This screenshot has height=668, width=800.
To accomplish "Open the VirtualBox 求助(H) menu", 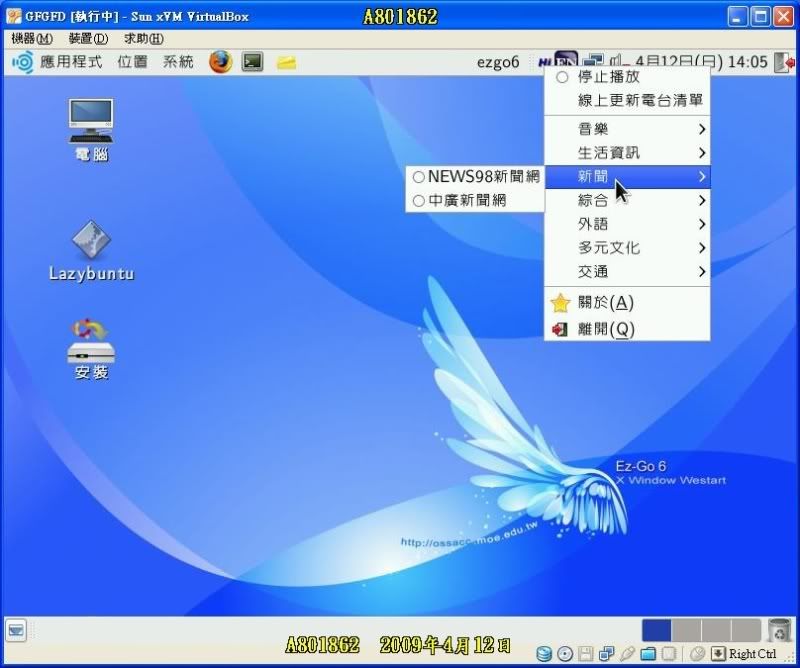I will (144, 39).
